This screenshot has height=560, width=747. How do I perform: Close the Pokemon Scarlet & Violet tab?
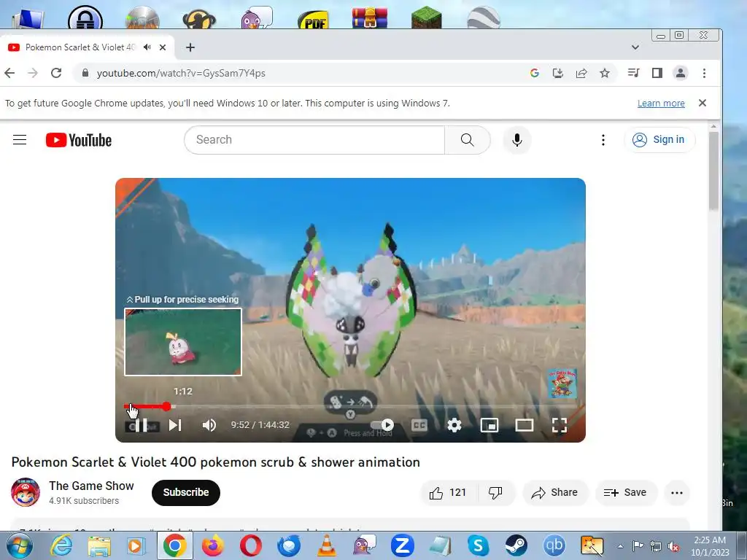(163, 47)
